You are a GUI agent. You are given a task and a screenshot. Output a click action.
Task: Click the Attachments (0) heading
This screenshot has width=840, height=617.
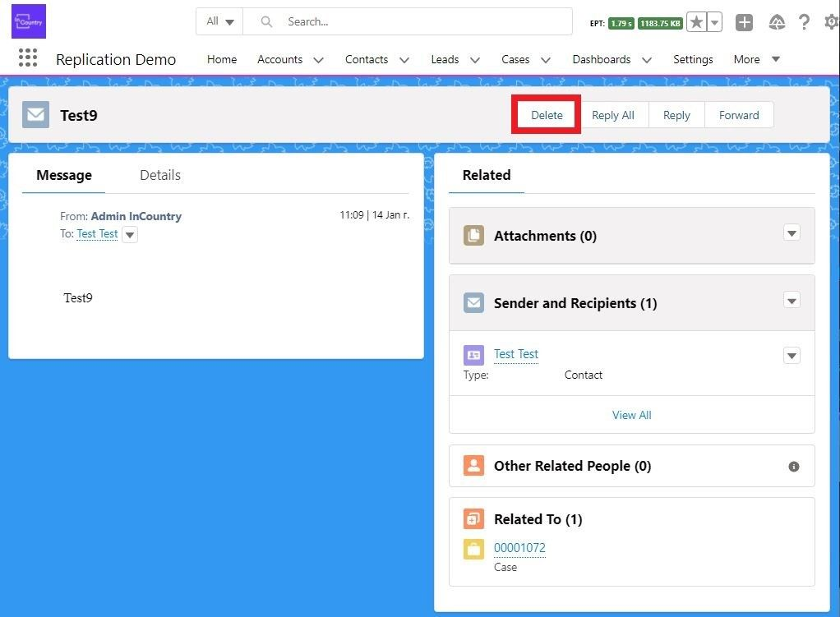(x=545, y=236)
